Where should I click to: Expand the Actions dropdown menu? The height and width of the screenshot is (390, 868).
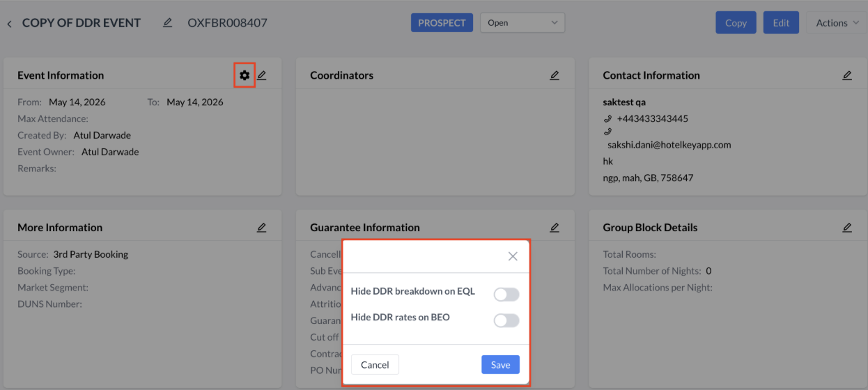pyautogui.click(x=837, y=23)
